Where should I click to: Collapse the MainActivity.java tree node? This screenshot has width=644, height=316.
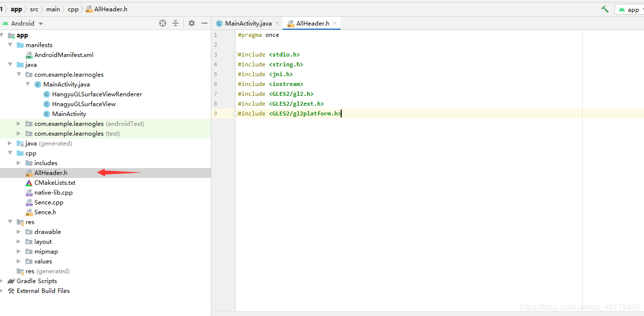point(28,84)
